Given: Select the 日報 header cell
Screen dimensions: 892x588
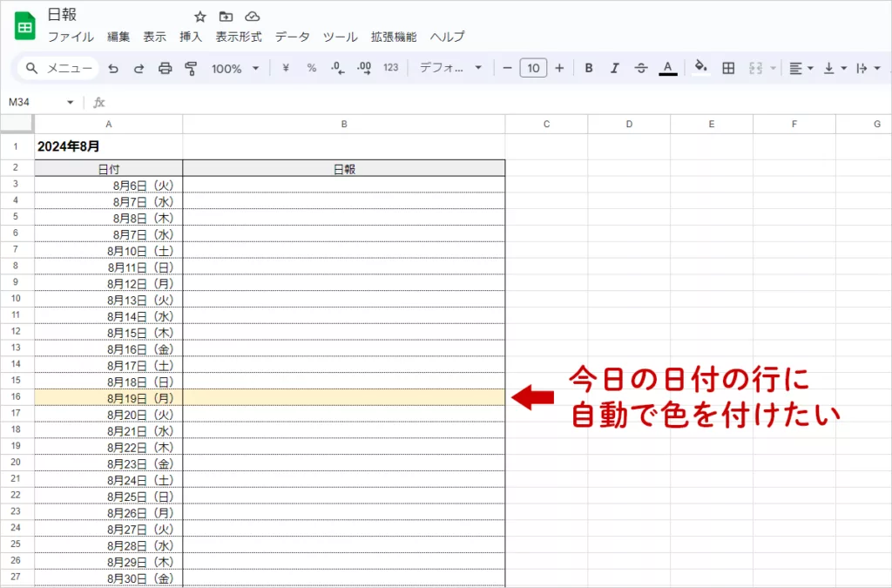Looking at the screenshot, I should point(343,169).
